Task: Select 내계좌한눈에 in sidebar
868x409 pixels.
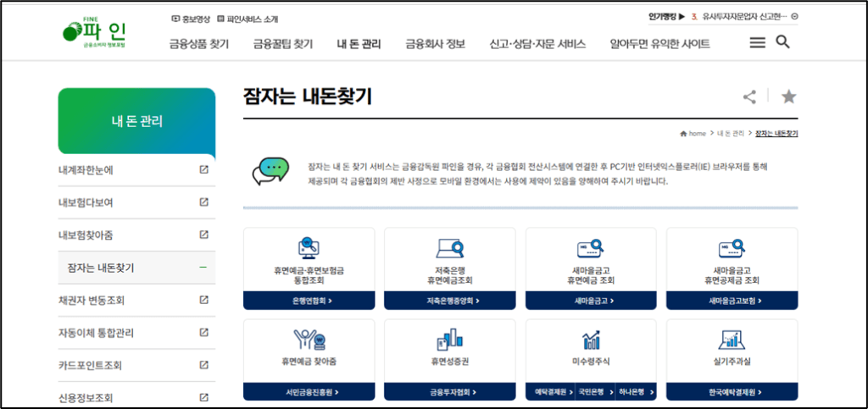Action: pos(86,170)
